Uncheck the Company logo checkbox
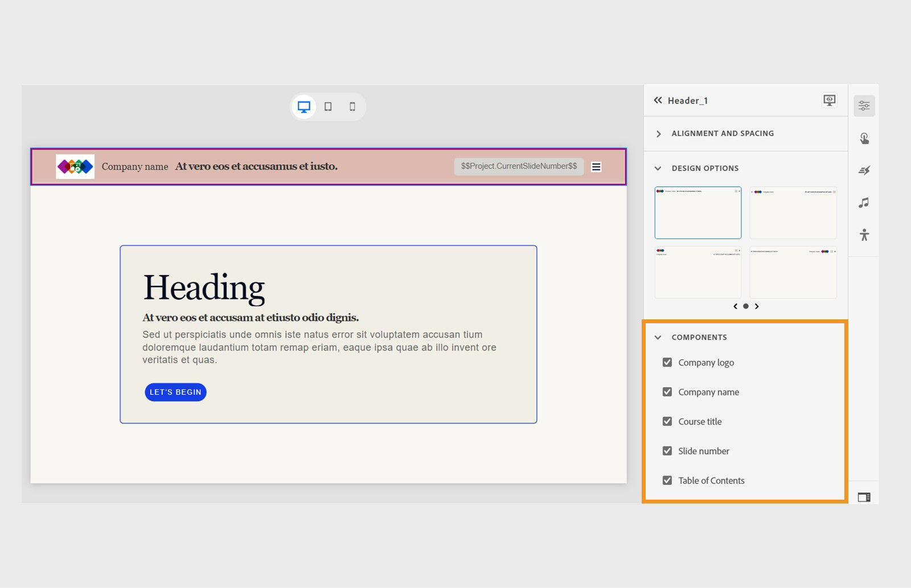Viewport: 911px width, 588px height. (667, 362)
